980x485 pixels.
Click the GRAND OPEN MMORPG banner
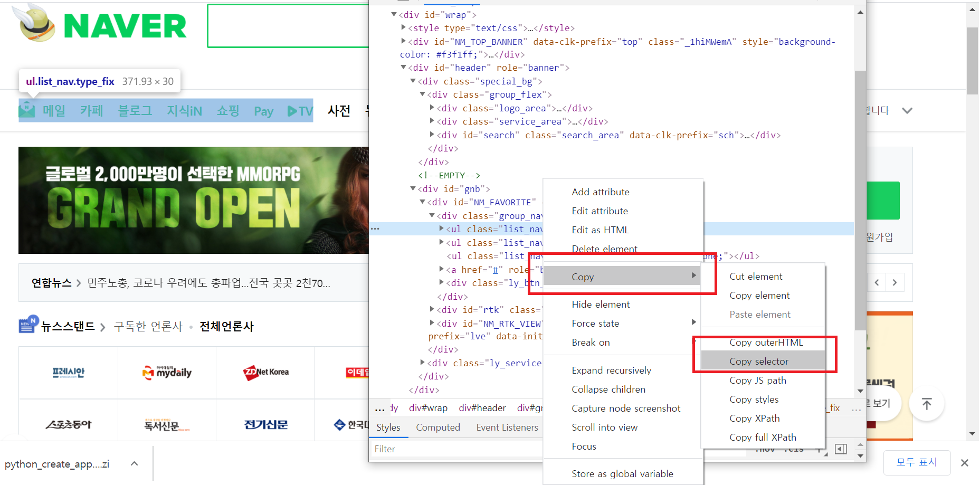click(x=194, y=200)
